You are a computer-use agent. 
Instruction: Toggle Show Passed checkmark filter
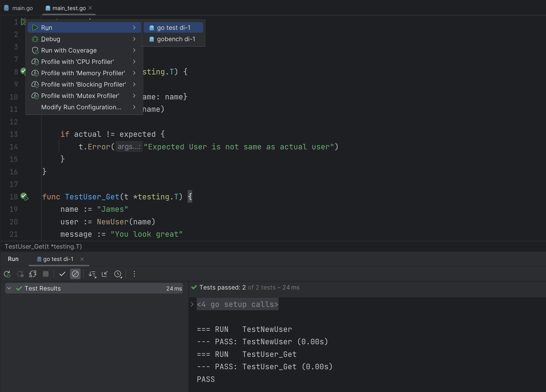pos(62,274)
